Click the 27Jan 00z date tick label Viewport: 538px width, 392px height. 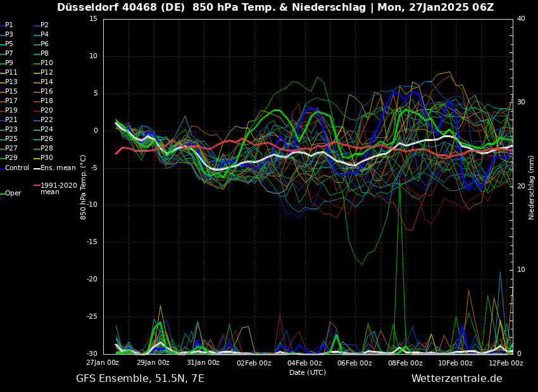point(103,363)
